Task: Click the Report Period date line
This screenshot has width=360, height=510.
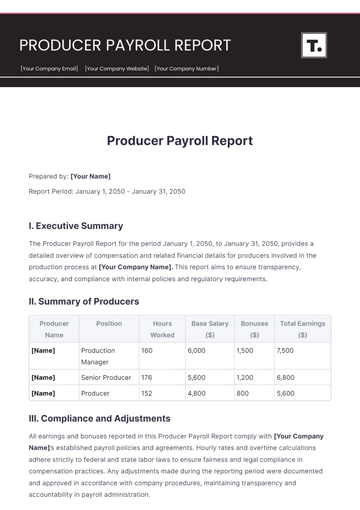Action: coord(107,192)
